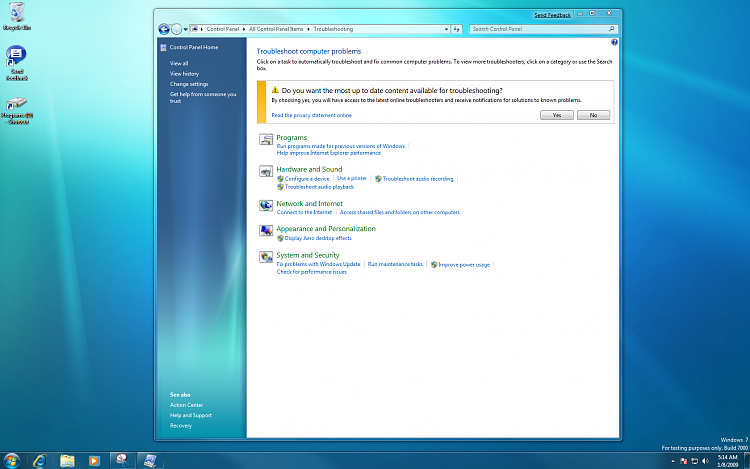Open Help and Support under See also
Viewport: 750px width, 469px height.
190,415
